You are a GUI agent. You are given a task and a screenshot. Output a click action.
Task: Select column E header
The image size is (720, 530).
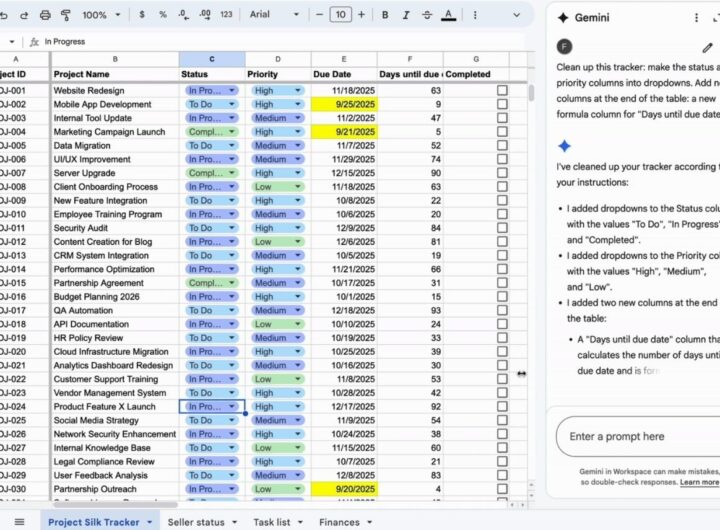tap(344, 59)
